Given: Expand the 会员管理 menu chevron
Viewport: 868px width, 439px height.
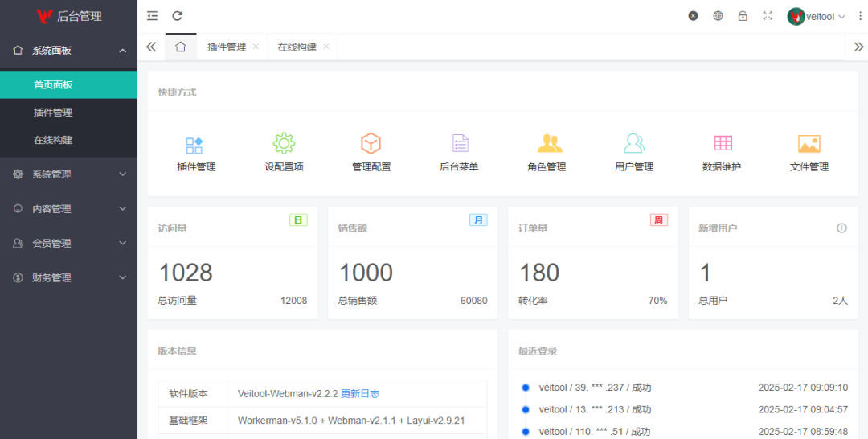Looking at the screenshot, I should [123, 243].
